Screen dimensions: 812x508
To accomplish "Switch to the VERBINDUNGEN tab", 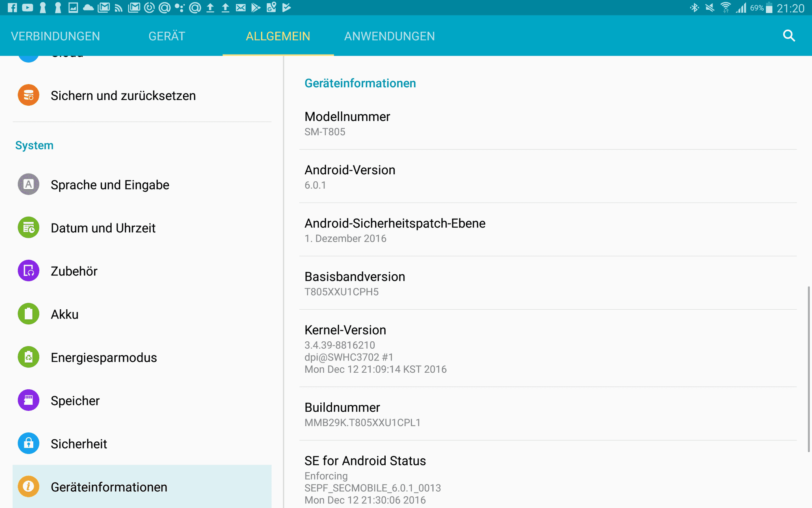I will [55, 36].
